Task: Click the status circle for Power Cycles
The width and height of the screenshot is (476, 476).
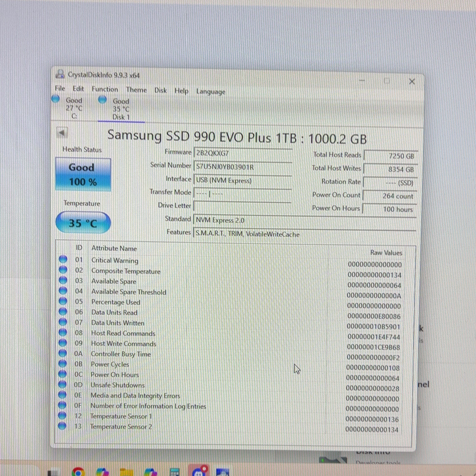Action: click(x=62, y=363)
